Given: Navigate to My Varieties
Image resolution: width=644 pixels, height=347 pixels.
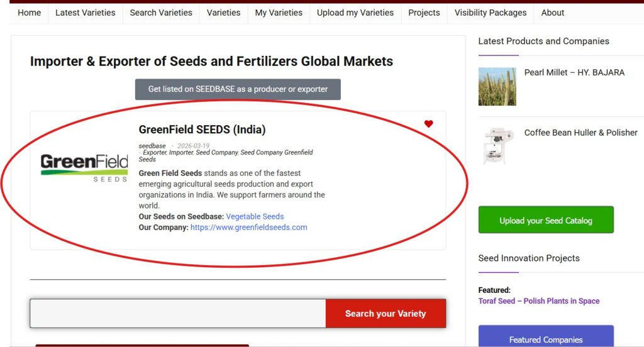Looking at the screenshot, I should (279, 13).
